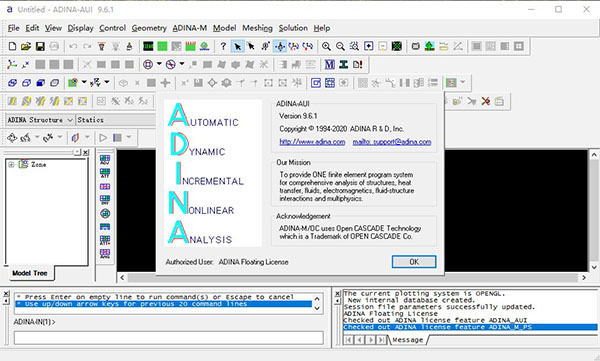The image size is (600, 361).
Task: Select the pick arrow cursor tool
Action: (x=238, y=46)
